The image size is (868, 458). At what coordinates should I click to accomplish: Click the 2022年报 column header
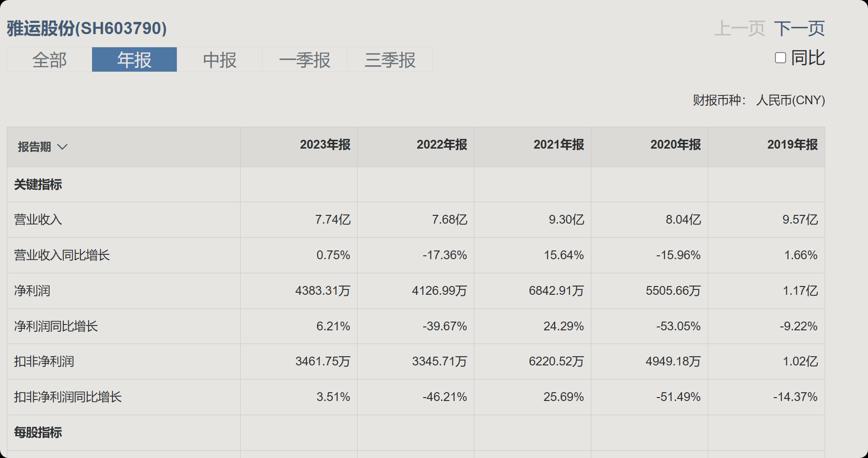(x=442, y=145)
